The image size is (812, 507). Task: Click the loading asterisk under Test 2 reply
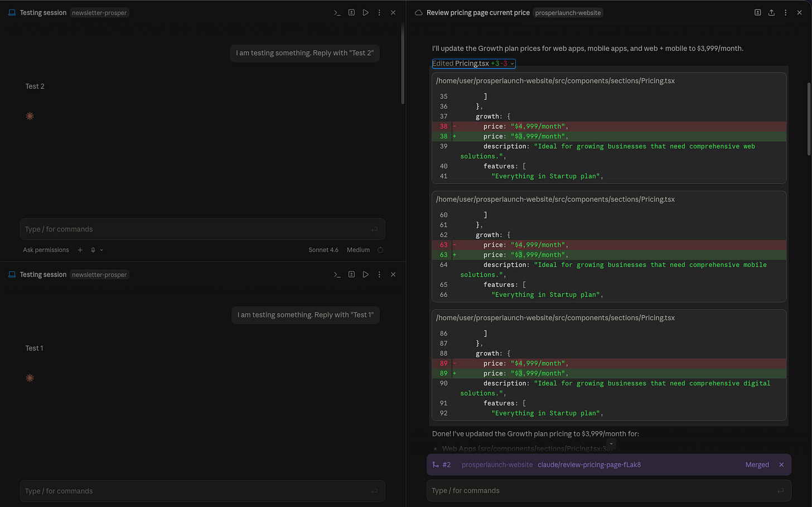pos(30,116)
